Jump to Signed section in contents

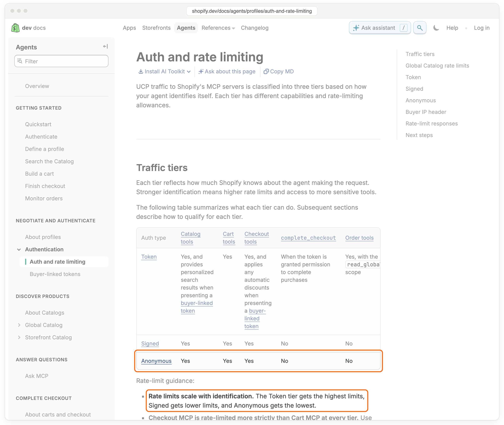[x=414, y=89]
